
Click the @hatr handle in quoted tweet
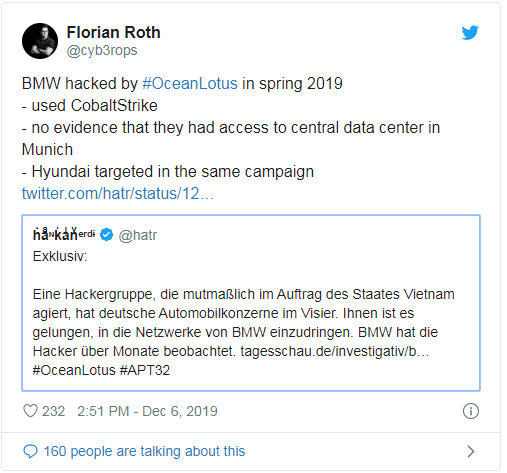tap(138, 235)
